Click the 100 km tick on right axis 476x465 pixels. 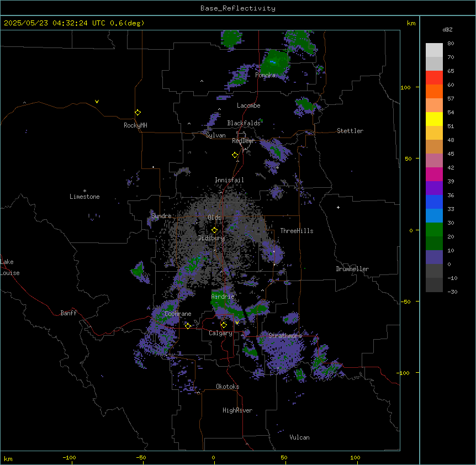point(405,87)
